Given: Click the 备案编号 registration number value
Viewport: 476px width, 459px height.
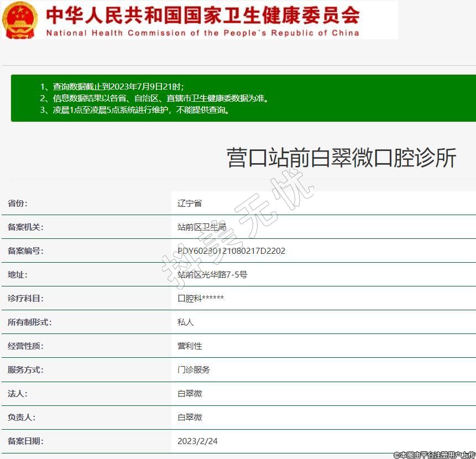Looking at the screenshot, I should [231, 251].
